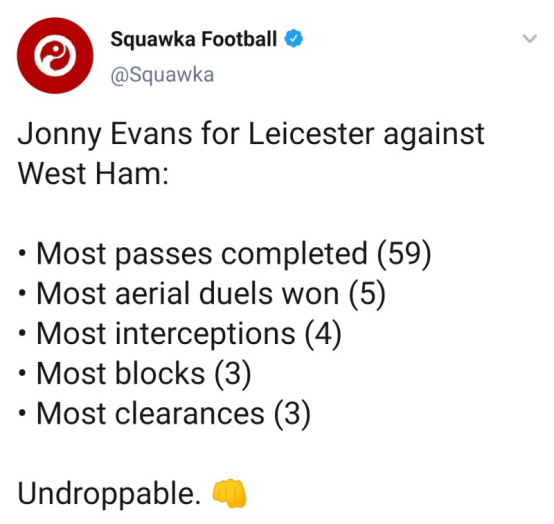The height and width of the screenshot is (524, 554).
Task: Click the 'Undroppable.' text
Action: click(x=109, y=494)
